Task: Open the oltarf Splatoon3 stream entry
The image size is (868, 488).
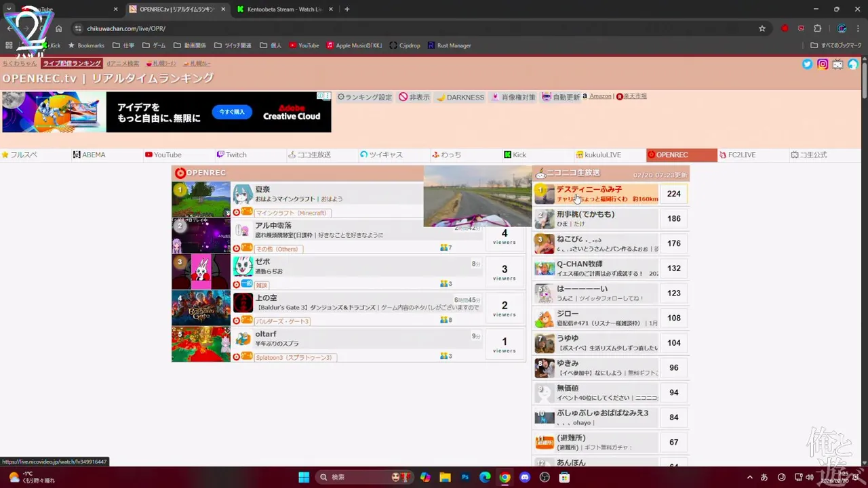Action: click(x=349, y=344)
